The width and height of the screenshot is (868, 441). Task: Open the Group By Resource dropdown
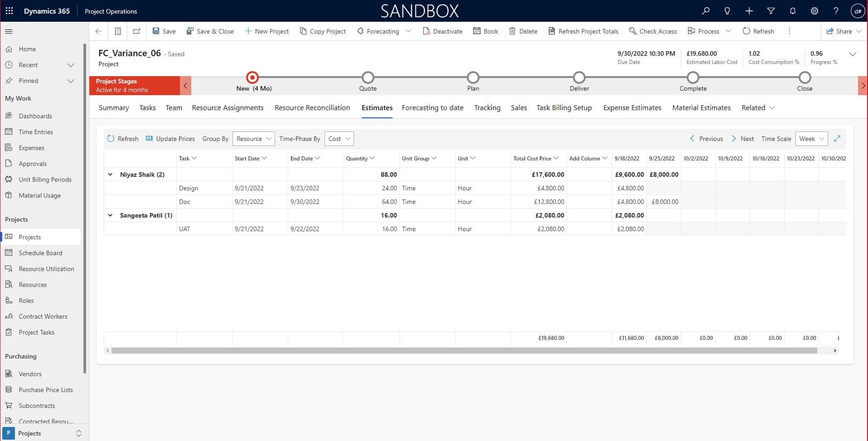pyautogui.click(x=253, y=139)
